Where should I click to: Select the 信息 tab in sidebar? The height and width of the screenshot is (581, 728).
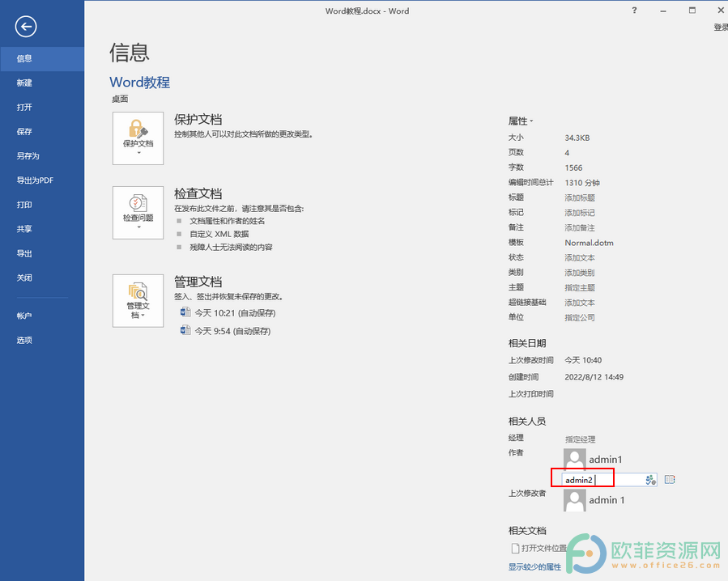tap(42, 58)
